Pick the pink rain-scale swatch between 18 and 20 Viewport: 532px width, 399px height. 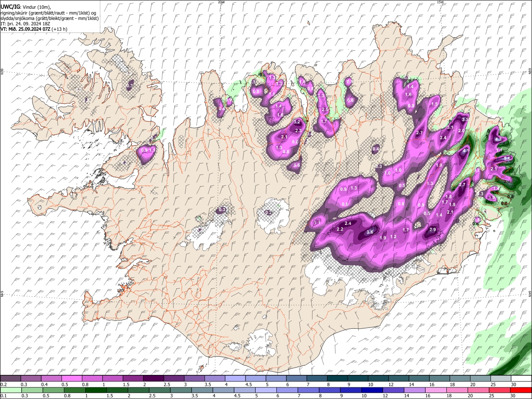click(x=458, y=390)
